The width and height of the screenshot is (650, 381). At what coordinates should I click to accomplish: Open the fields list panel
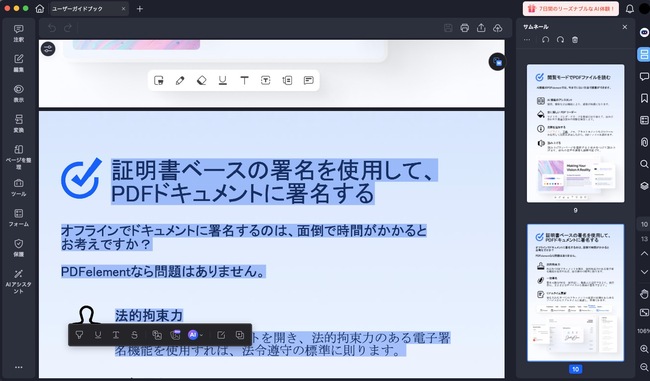pos(644,120)
